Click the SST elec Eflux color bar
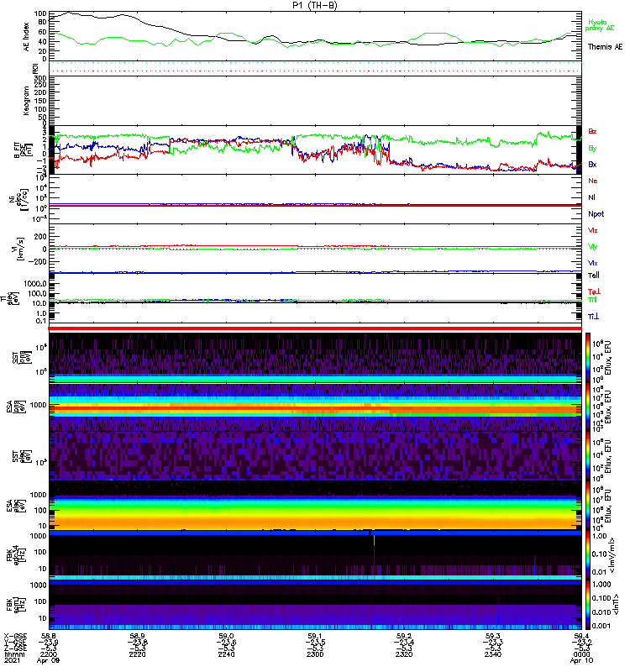This screenshot has width=630, height=672. tap(588, 456)
